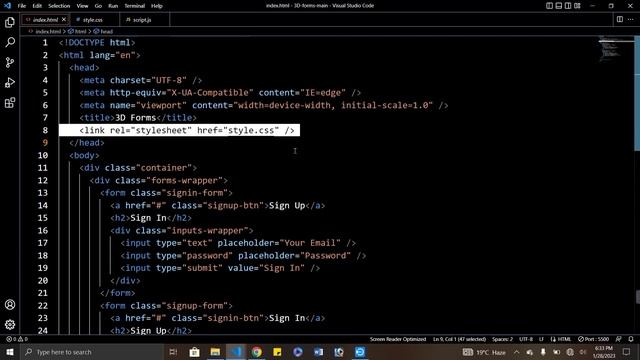Open Microsoft Store from taskbar
The width and height of the screenshot is (640, 360).
click(194, 352)
